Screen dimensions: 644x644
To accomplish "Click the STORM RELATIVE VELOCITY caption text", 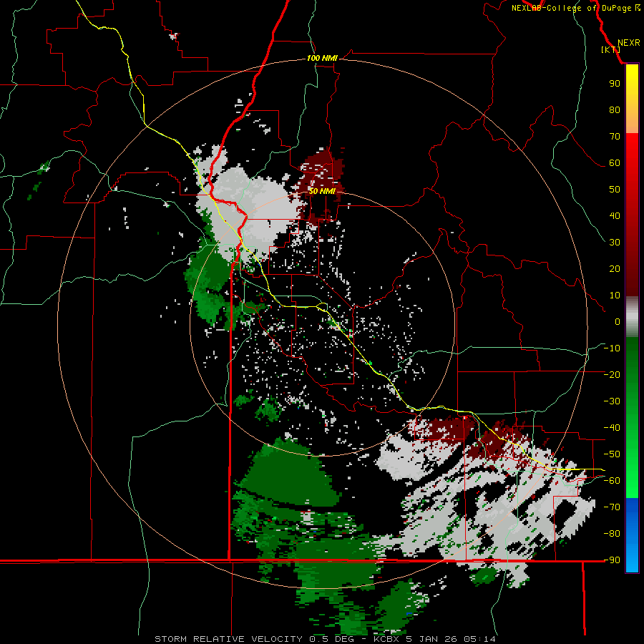I will 229,639.
